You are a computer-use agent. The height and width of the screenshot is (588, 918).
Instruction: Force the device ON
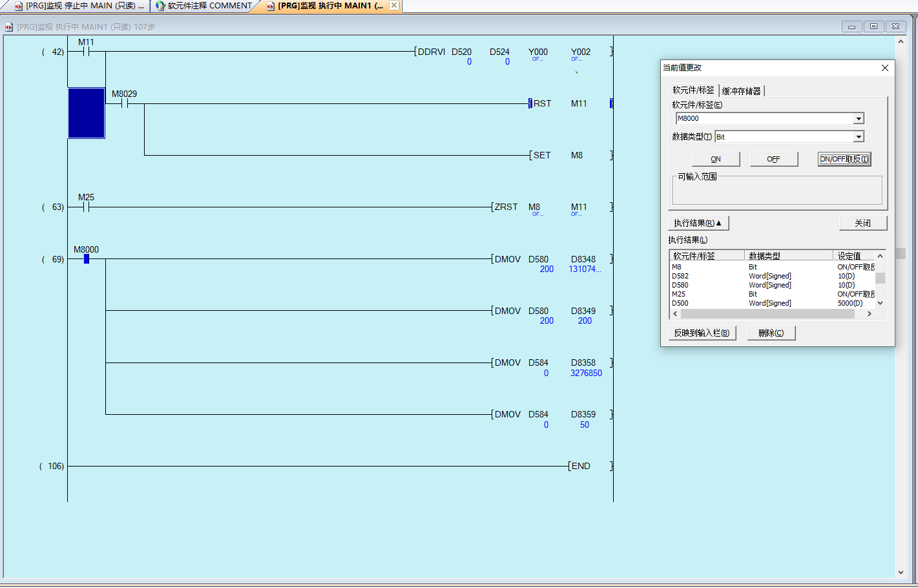[x=716, y=159]
